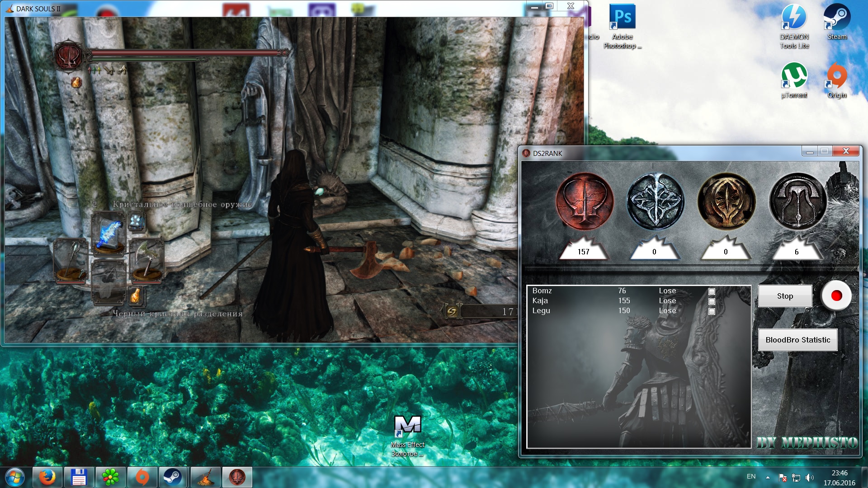
Task: Open the Steam desktop shortcut
Action: 837,22
